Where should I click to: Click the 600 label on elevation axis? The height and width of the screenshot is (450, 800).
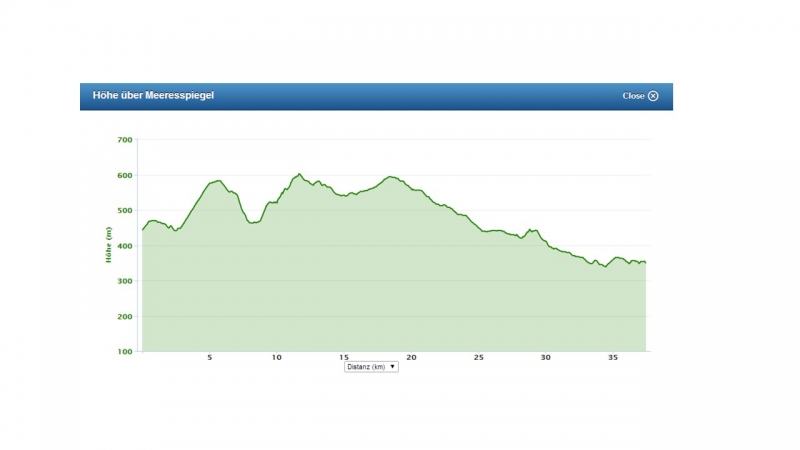[x=125, y=175]
